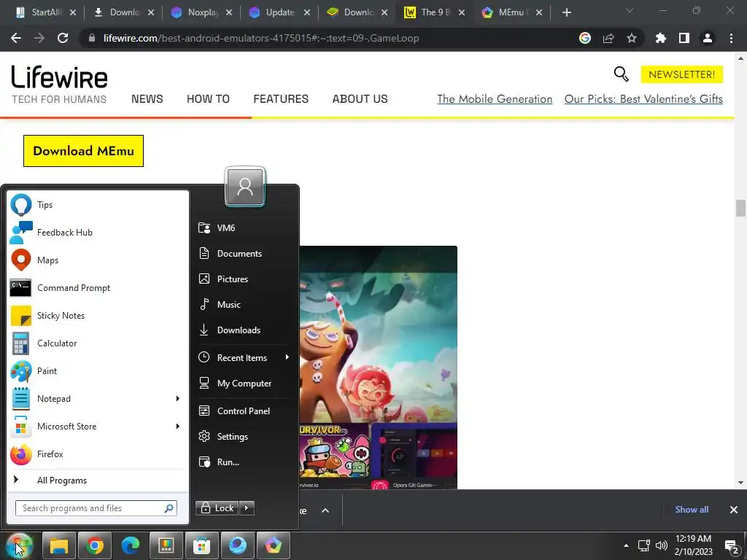Viewport: 747px width, 560px height.
Task: Click the page vertical scrollbar thumb
Action: [740, 208]
